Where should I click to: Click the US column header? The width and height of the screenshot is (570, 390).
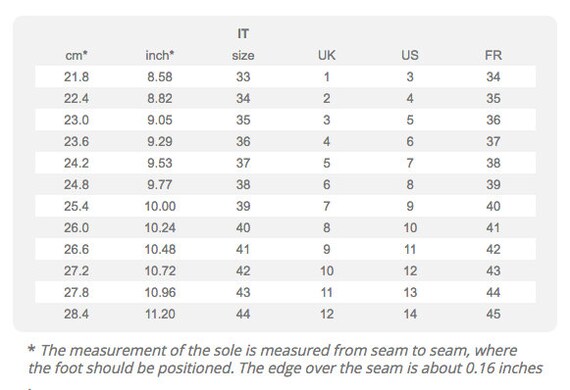(x=410, y=56)
